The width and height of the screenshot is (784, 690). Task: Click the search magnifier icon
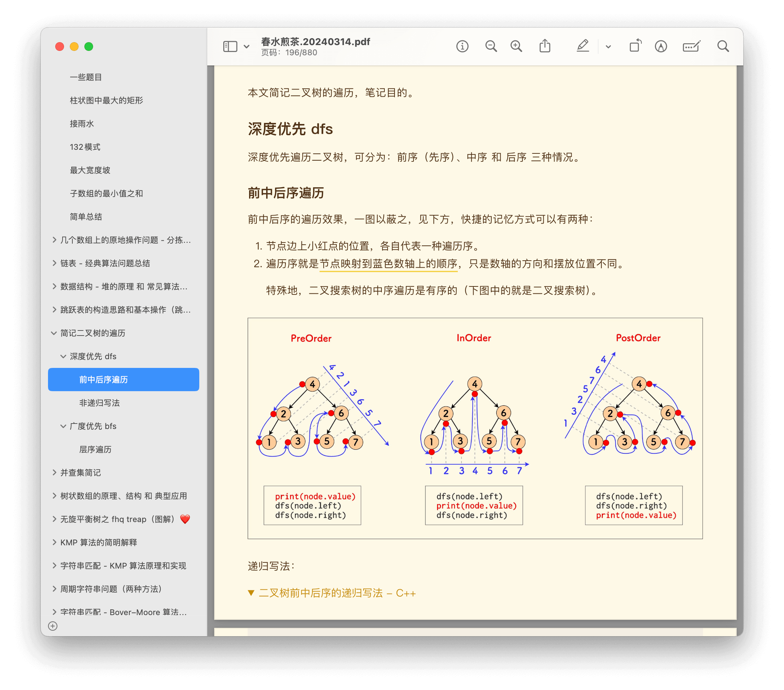723,47
